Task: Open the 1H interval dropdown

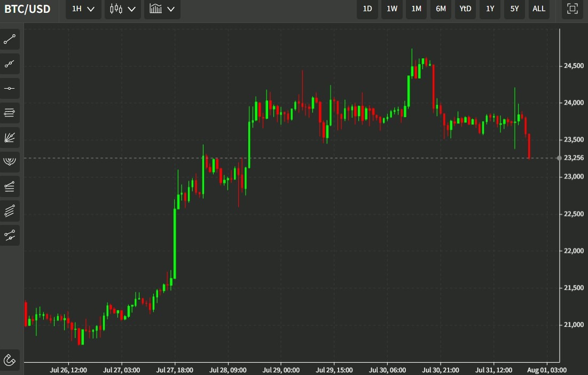Action: click(83, 9)
